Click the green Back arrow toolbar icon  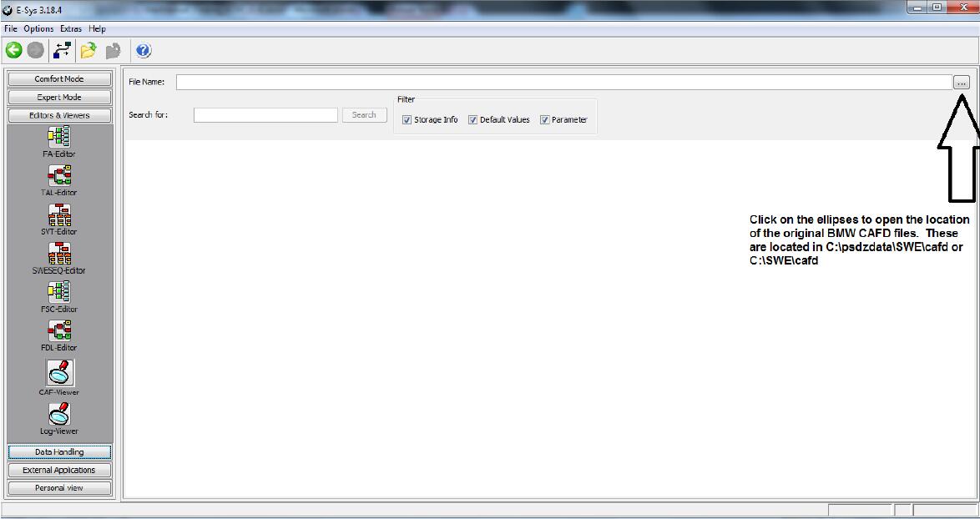point(13,51)
